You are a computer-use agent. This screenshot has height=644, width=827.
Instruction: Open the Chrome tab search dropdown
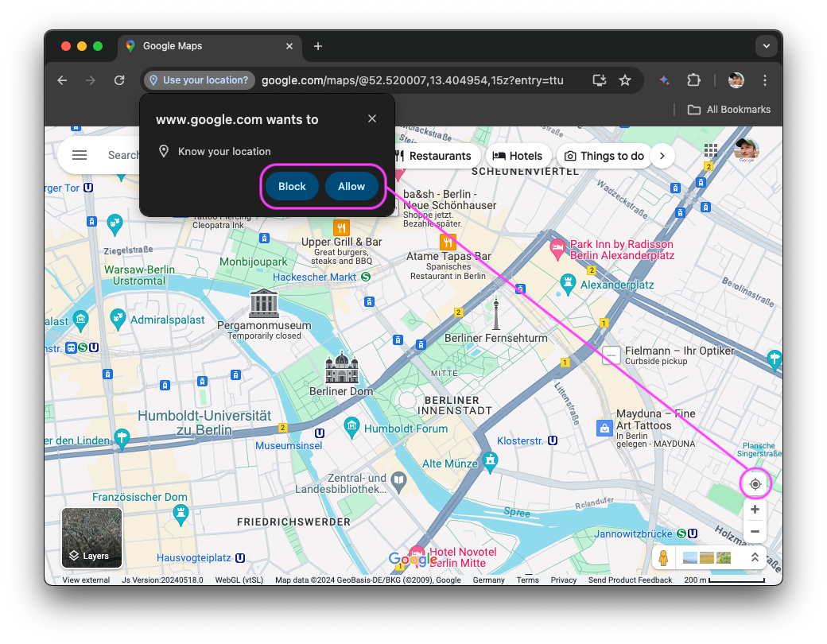766,46
